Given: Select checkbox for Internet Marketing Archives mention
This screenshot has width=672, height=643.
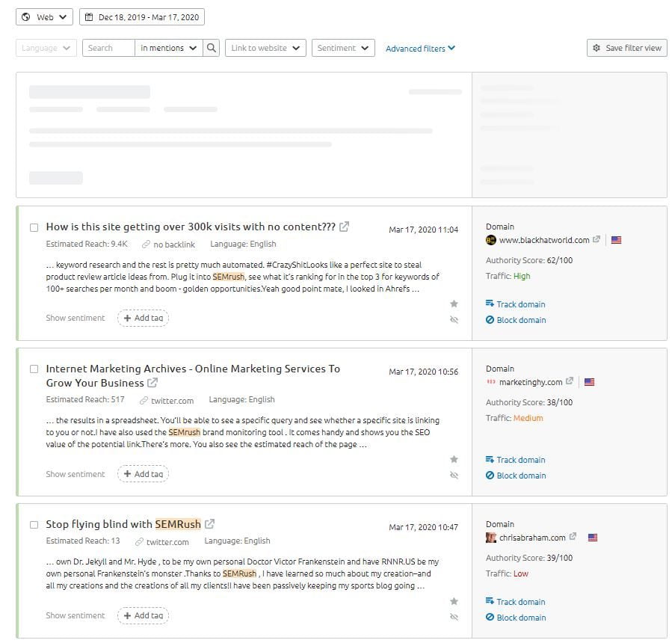Looking at the screenshot, I should [34, 369].
